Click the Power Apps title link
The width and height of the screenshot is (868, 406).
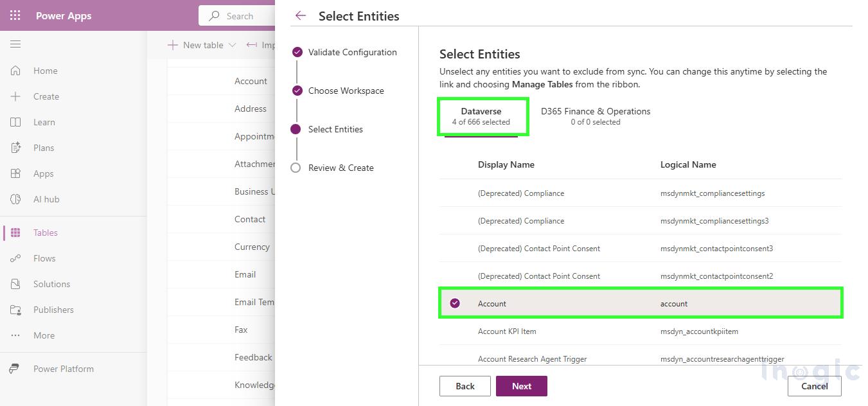pos(64,16)
